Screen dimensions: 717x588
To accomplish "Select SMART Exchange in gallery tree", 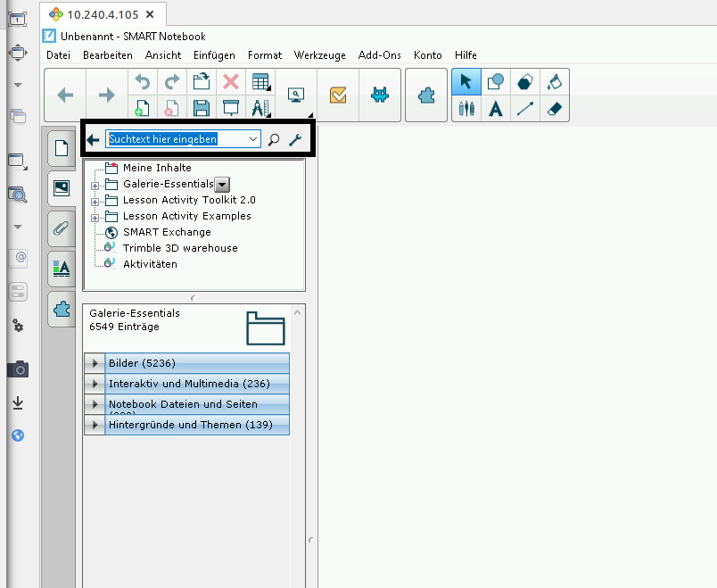I will (x=167, y=232).
